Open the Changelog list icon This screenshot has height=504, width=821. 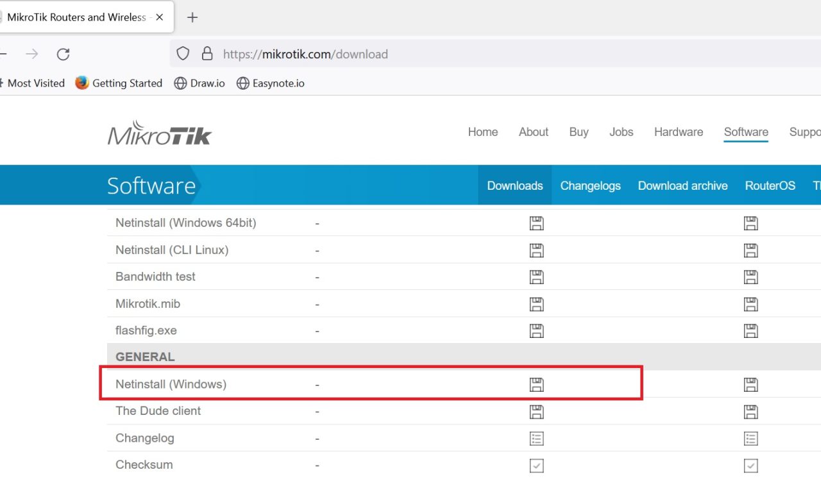point(536,438)
